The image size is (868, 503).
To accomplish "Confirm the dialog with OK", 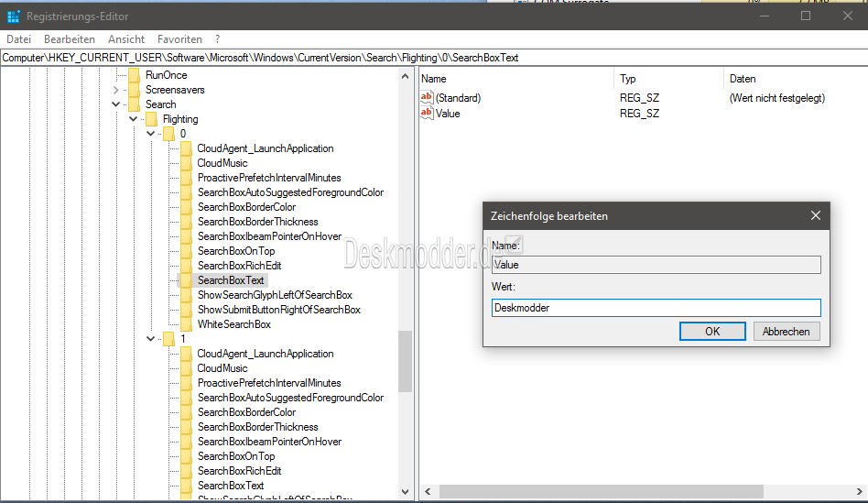I will tap(712, 332).
